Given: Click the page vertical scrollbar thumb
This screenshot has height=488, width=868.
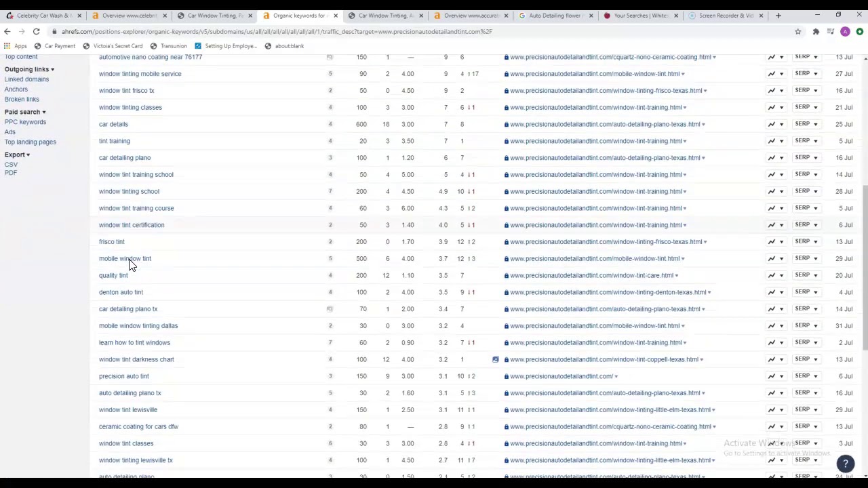Looking at the screenshot, I should click(864, 268).
